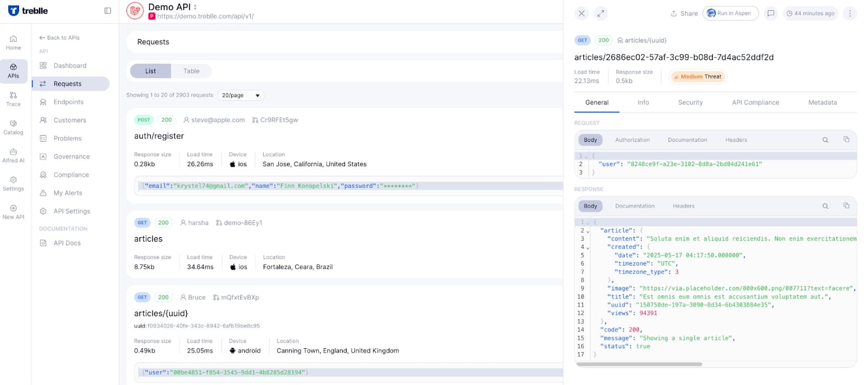The width and height of the screenshot is (868, 385).
Task: Open the articles request by harsha
Action: 148,239
